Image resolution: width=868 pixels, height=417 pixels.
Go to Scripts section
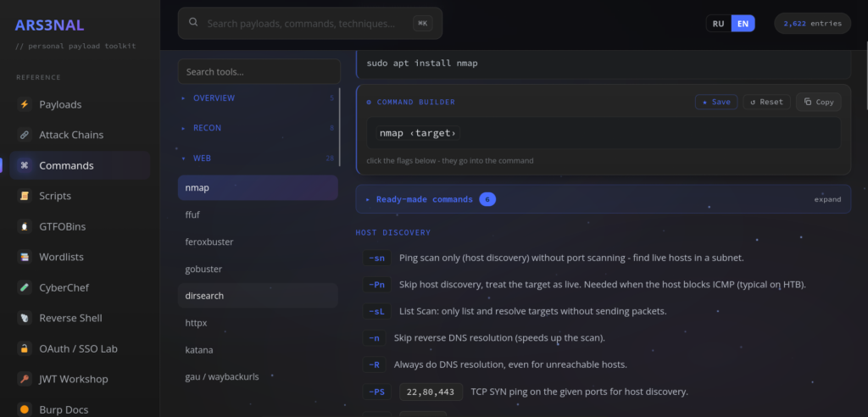click(80, 196)
